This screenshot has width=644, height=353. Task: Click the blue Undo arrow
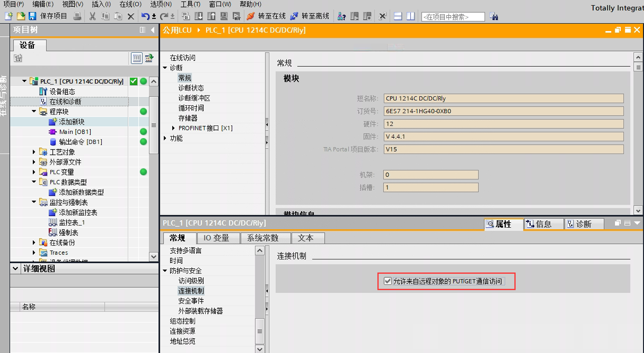(x=145, y=16)
